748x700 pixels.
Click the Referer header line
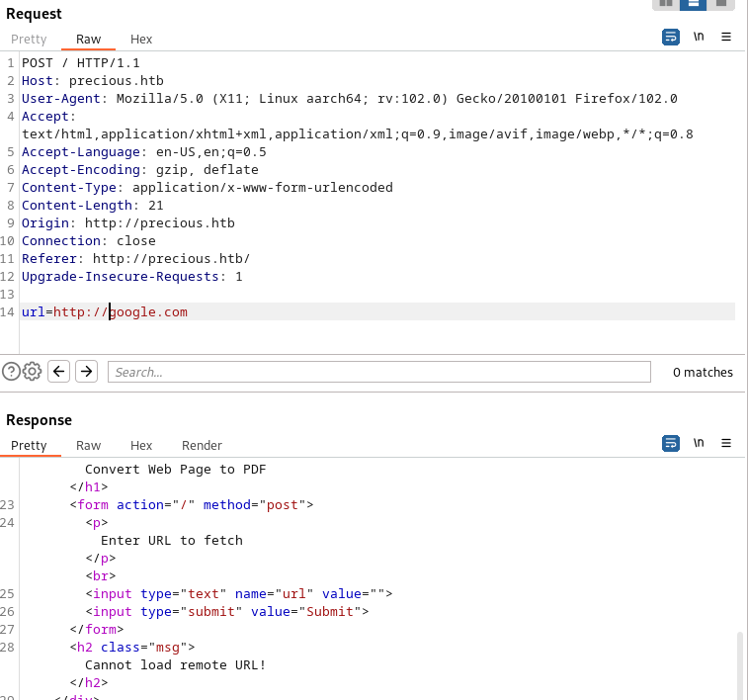pyautogui.click(x=136, y=259)
